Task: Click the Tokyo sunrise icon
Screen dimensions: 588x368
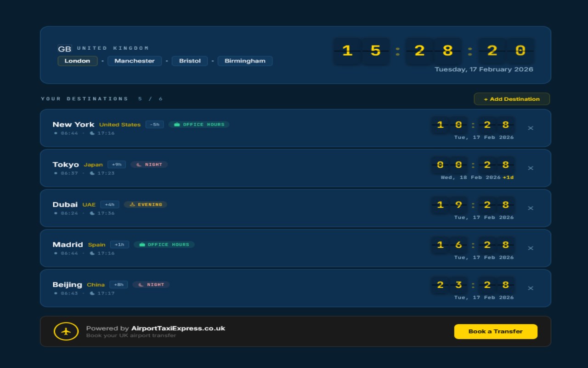Action: [x=56, y=173]
